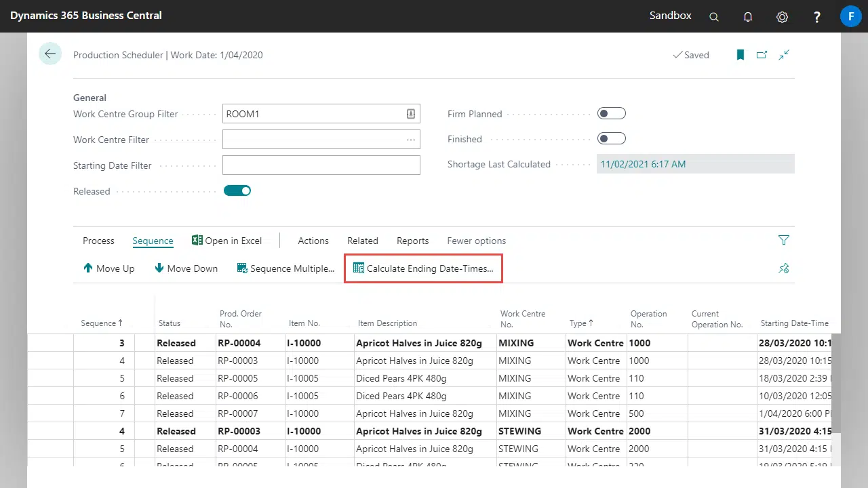The width and height of the screenshot is (868, 488).
Task: Open the search magnifier icon
Action: pos(714,17)
